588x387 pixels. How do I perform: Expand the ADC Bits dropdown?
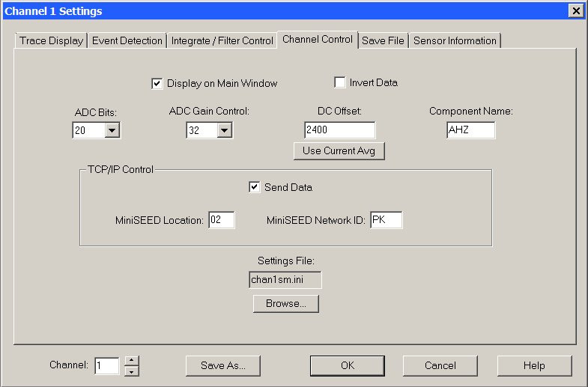coord(112,131)
